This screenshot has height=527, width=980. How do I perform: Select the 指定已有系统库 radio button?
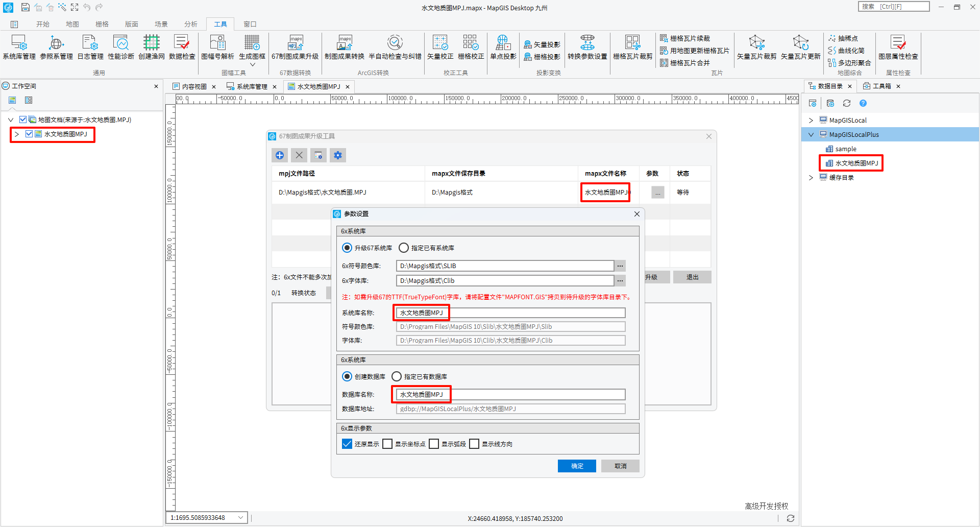404,248
